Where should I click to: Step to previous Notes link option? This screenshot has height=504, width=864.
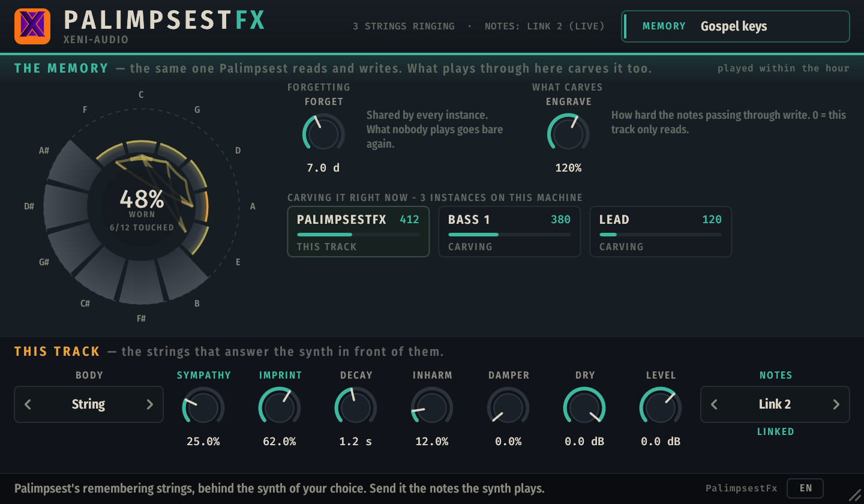714,404
